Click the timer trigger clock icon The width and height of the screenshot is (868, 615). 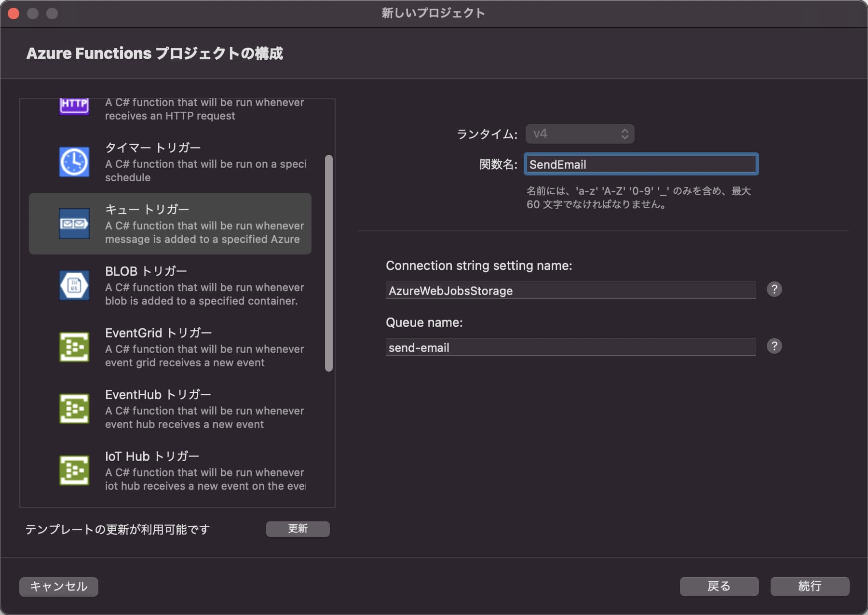(74, 162)
